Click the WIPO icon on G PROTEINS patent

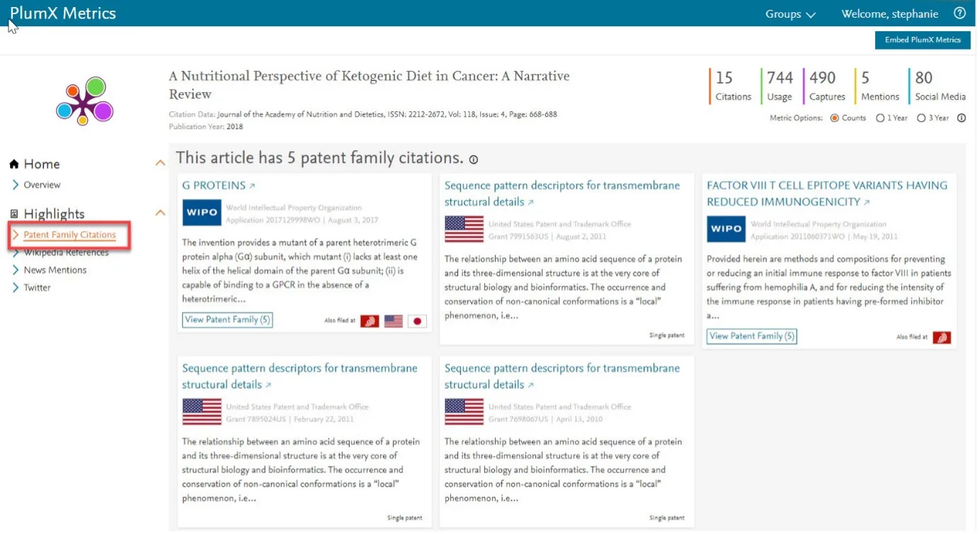(x=202, y=212)
